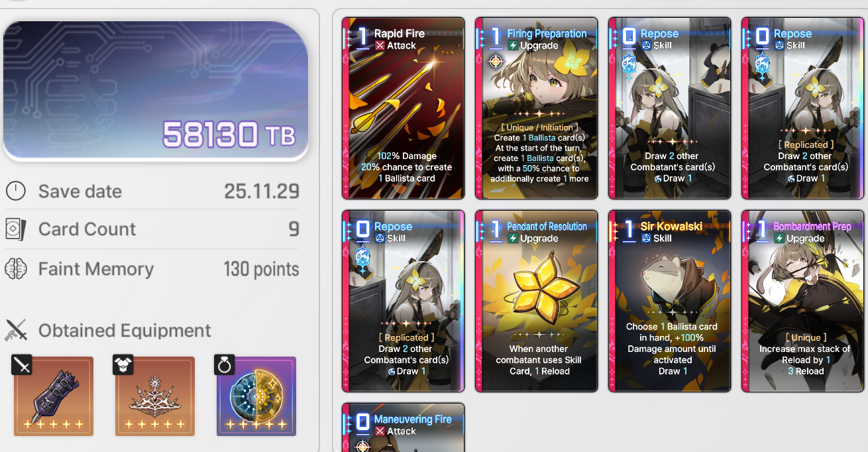Click the Faint Memory brain icon
This screenshot has height=452, width=868.
click(15, 269)
